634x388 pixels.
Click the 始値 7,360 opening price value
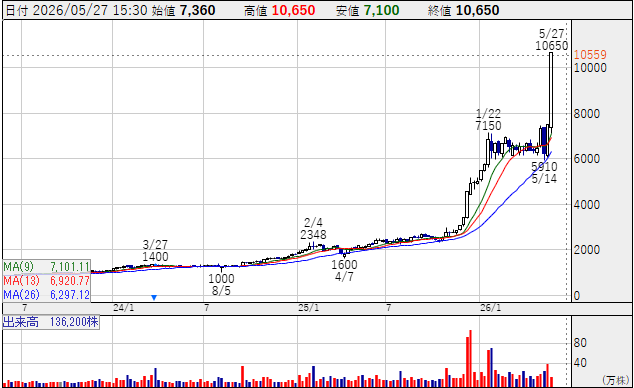point(184,11)
